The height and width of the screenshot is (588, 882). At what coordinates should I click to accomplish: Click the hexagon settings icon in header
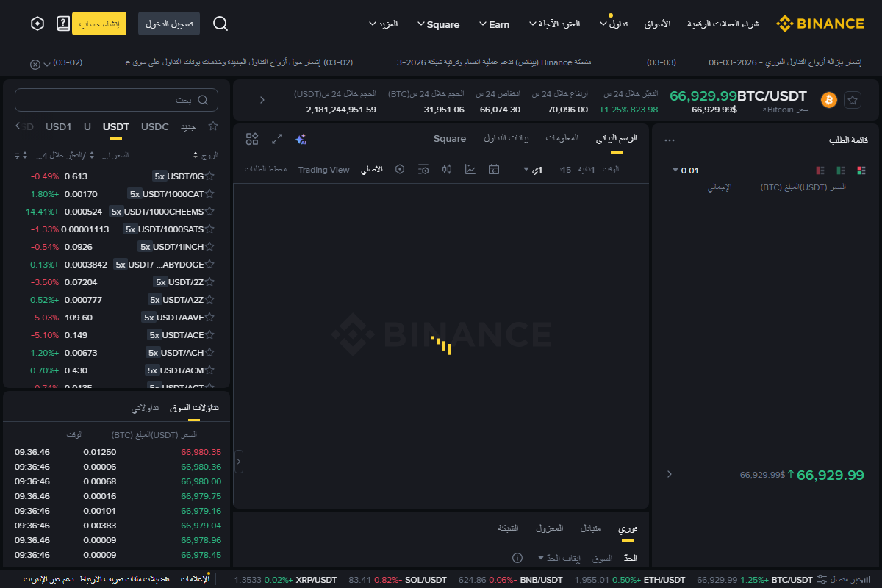click(x=37, y=24)
